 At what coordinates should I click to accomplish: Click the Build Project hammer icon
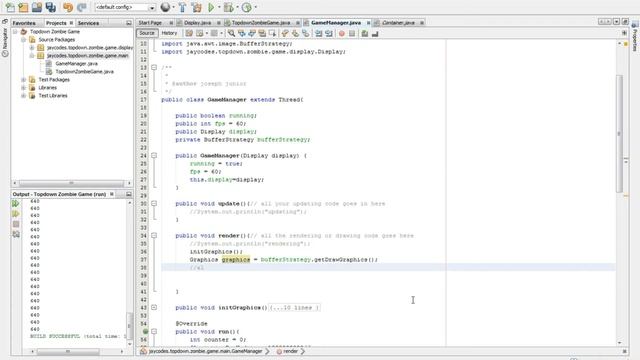(x=182, y=7)
